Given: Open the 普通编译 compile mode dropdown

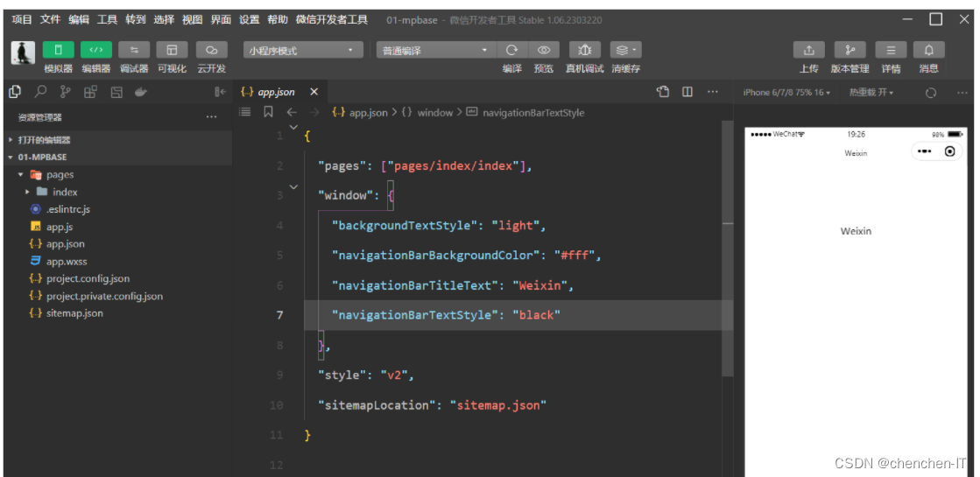Looking at the screenshot, I should click(x=436, y=51).
